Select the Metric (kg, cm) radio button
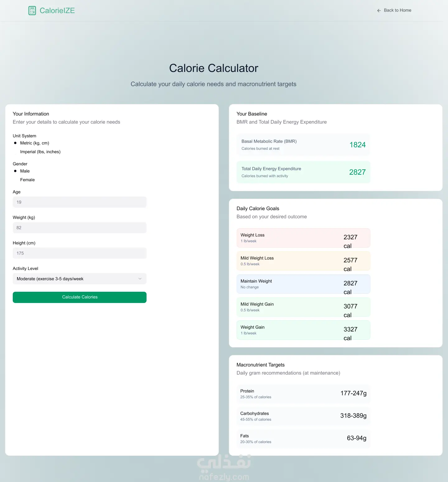448x482 pixels. 15,143
